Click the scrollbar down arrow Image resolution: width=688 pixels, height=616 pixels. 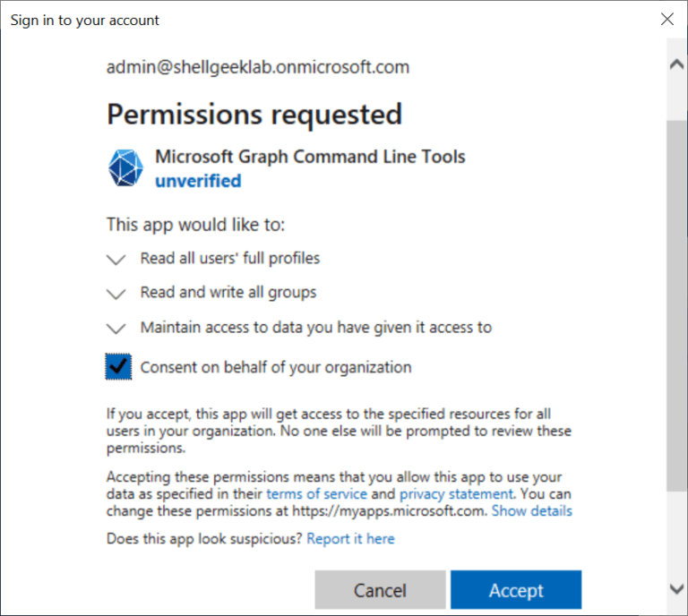click(x=677, y=587)
